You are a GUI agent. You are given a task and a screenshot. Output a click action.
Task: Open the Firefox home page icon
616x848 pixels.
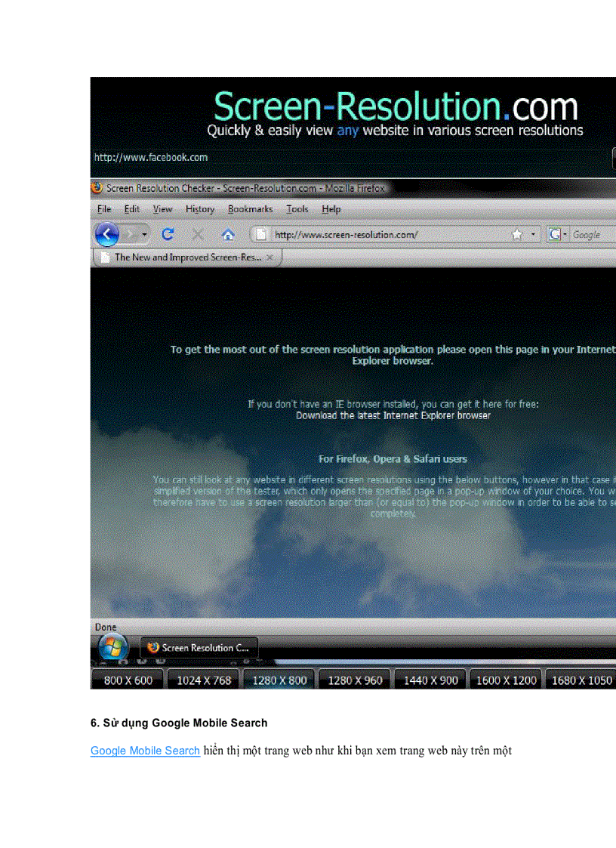tap(227, 234)
